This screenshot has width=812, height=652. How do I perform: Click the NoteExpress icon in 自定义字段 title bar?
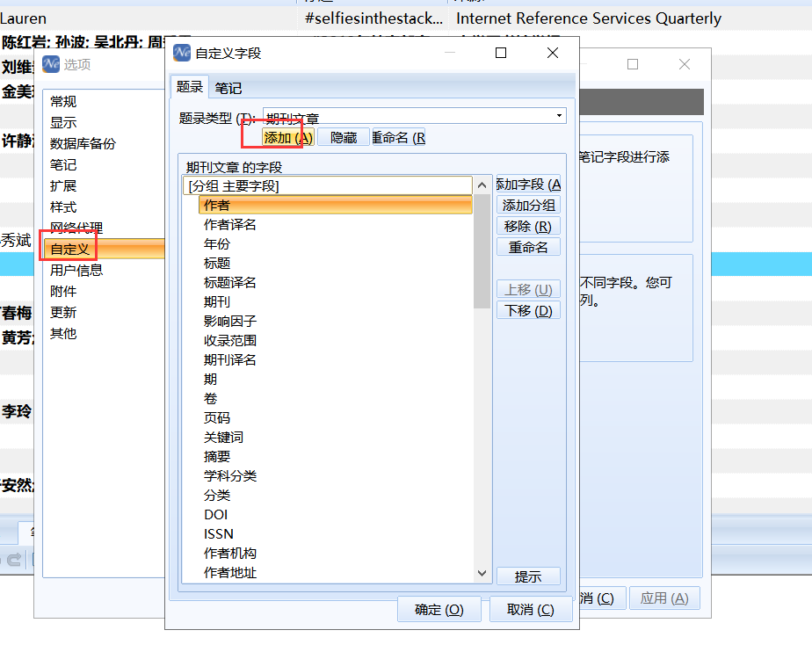(x=182, y=53)
